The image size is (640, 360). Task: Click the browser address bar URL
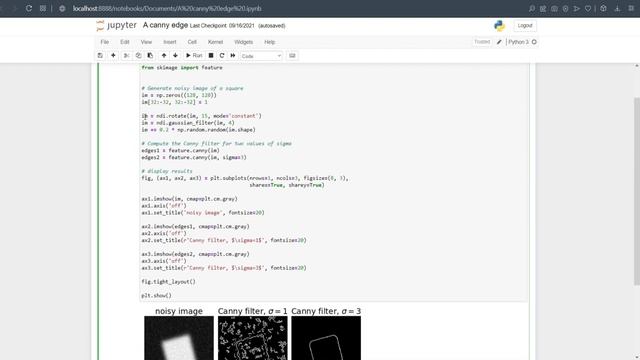point(167,8)
